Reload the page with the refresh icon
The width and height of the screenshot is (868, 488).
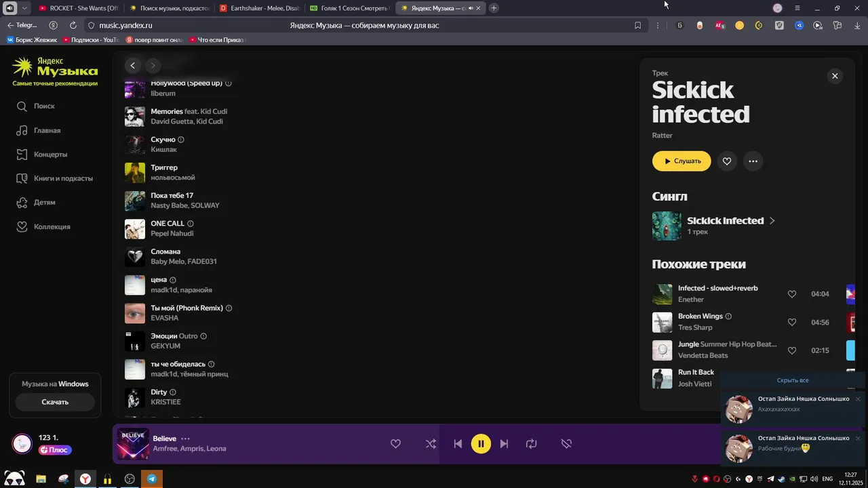point(73,26)
